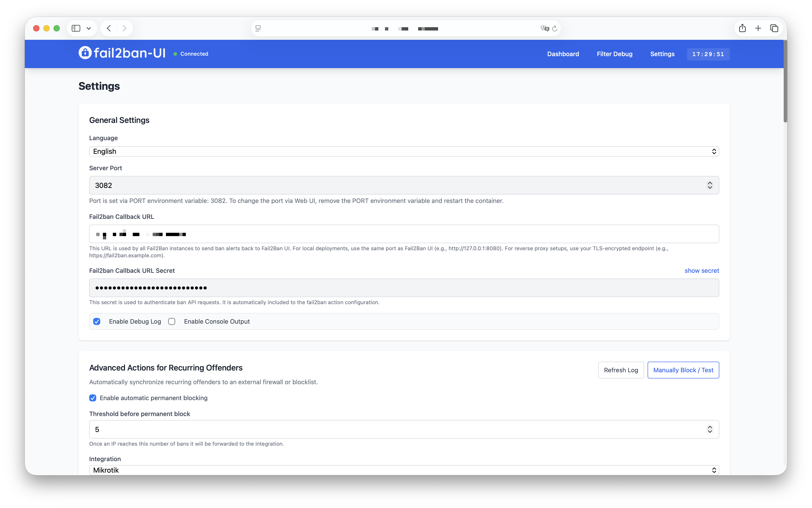
Task: Click the fail2ban-UI lock logo icon
Action: [x=85, y=53]
